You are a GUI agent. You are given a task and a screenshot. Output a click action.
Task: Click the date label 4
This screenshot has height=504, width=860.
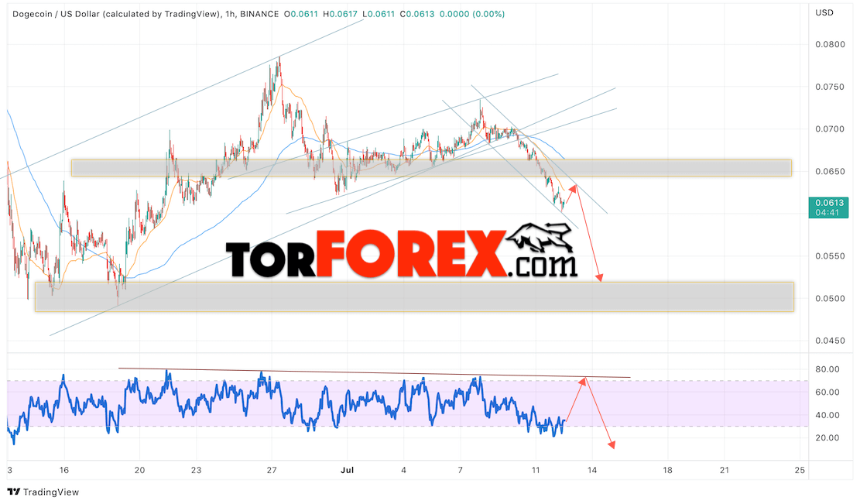(x=403, y=470)
